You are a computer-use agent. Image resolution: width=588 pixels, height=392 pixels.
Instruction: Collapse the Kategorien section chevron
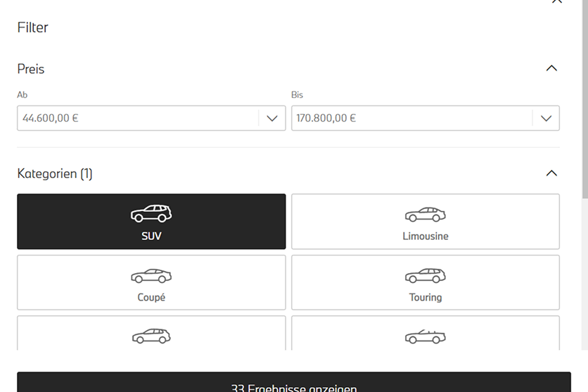coord(551,173)
